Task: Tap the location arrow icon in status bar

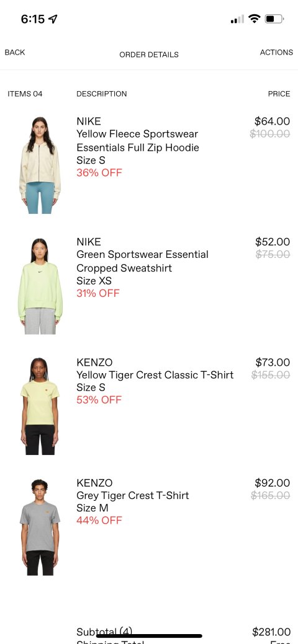Action: (x=53, y=19)
